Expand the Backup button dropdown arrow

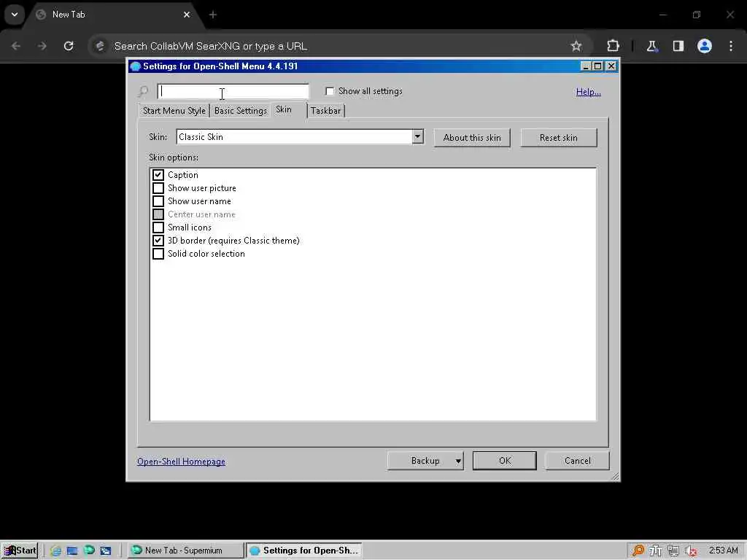458,461
